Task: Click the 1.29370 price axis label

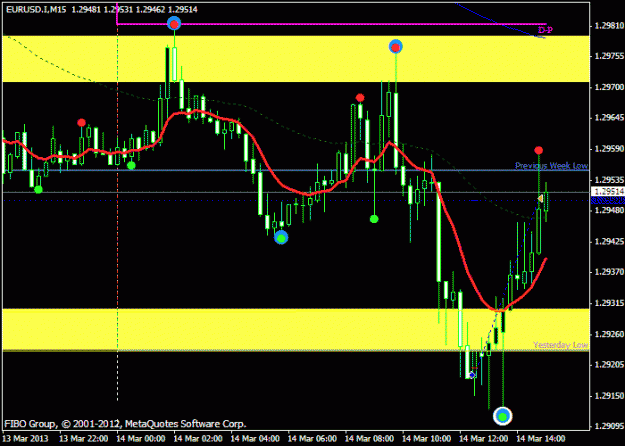Action: coord(609,272)
